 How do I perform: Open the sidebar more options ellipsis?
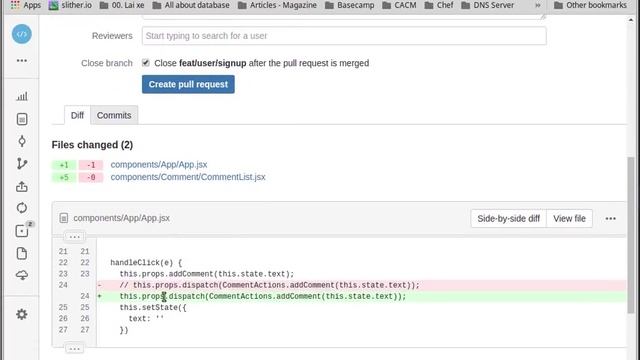coord(22,60)
